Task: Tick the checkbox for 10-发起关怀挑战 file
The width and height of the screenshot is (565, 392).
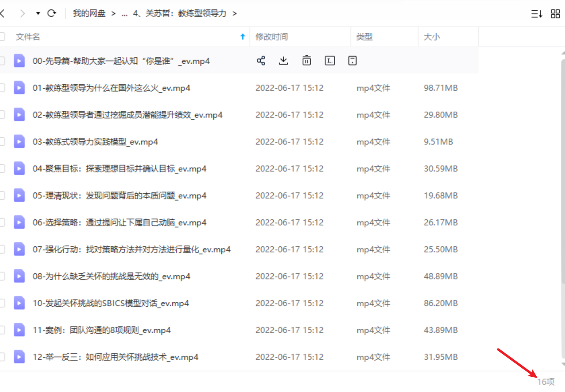Action: [2, 303]
